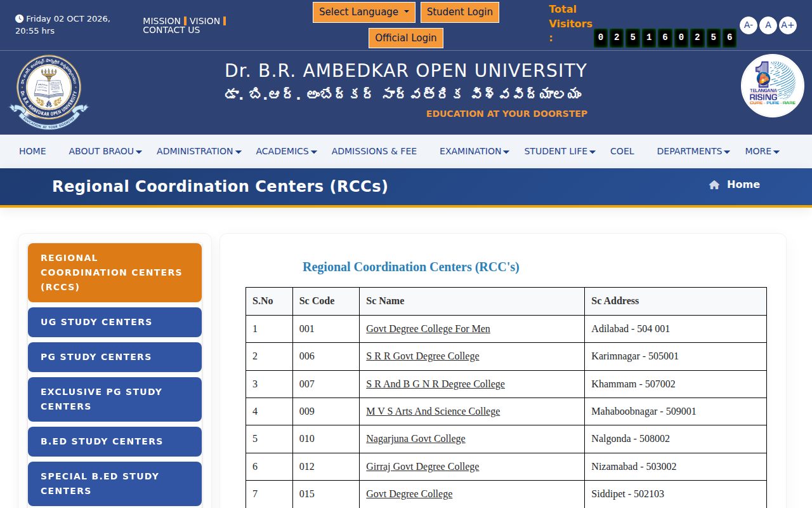Click the total visitors counter digits

(665, 38)
